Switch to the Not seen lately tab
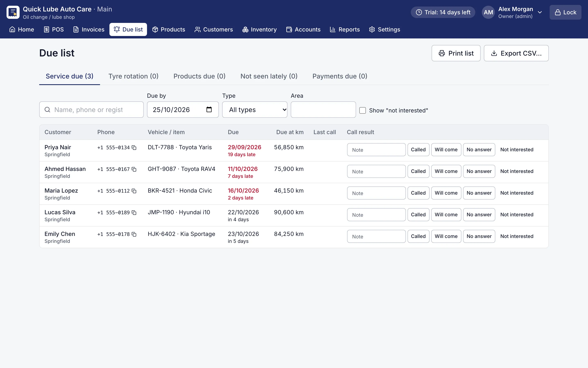The image size is (588, 368). coord(269,76)
